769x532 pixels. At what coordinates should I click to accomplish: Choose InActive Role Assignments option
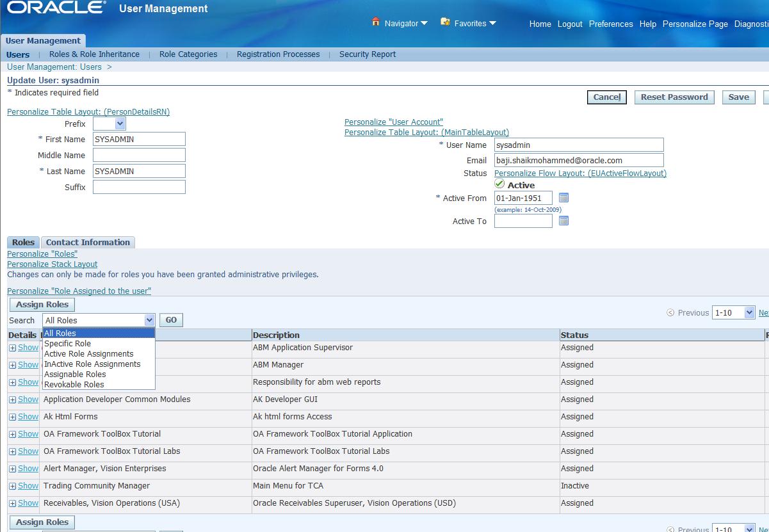[99, 364]
